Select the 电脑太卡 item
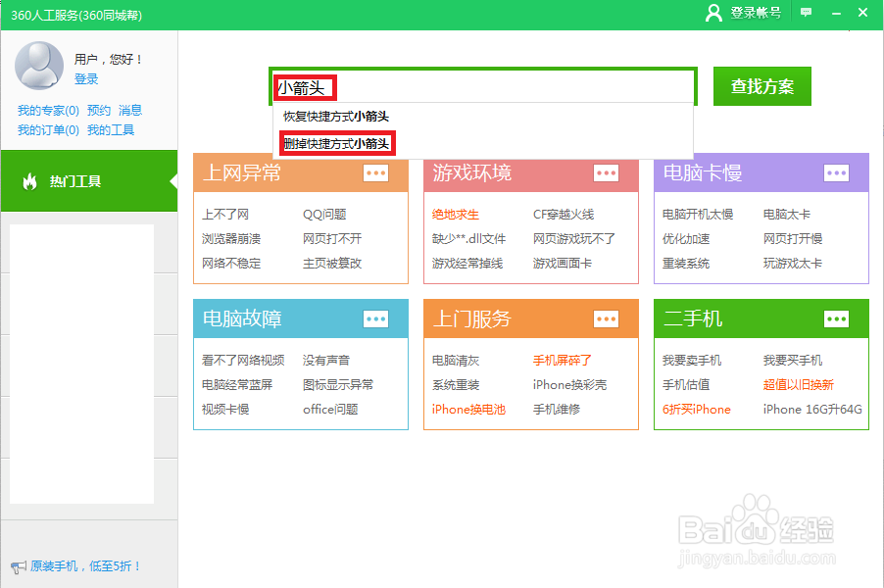 pyautogui.click(x=786, y=215)
